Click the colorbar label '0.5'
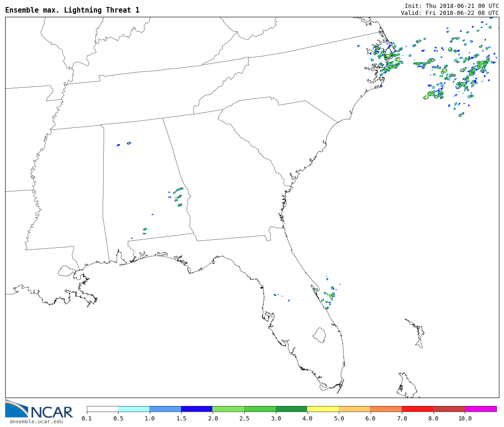Image resolution: width=504 pixels, height=427 pixels. (118, 418)
